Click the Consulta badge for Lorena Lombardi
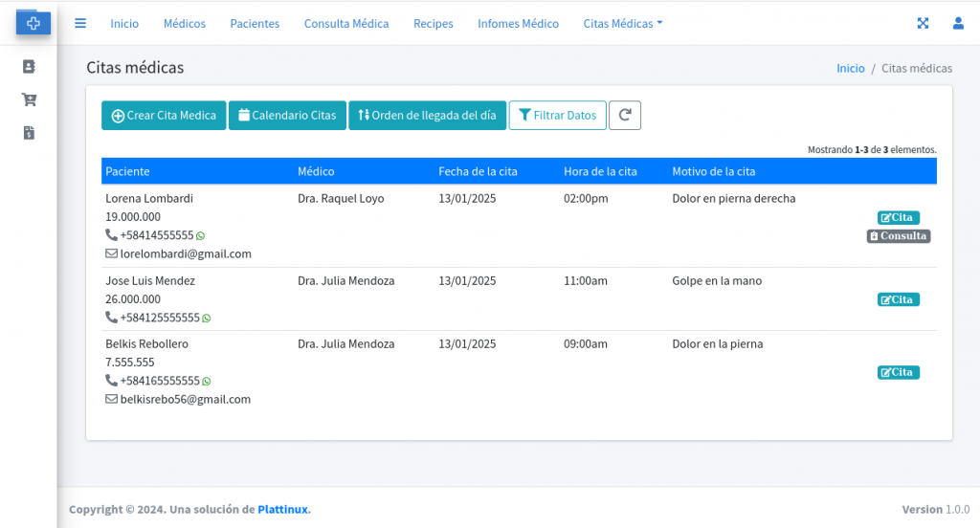Screen dimensions: 980x528 click(x=898, y=236)
